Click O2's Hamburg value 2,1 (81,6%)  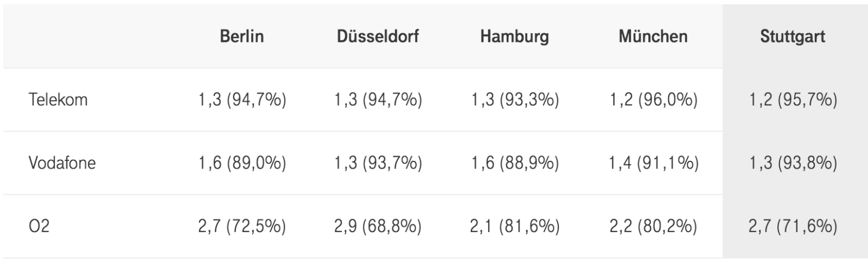coord(515,226)
